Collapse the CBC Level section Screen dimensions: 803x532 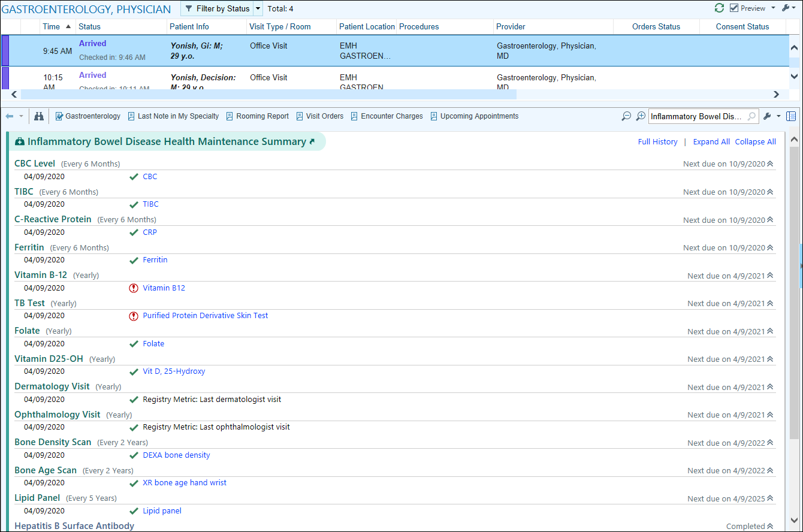click(770, 164)
